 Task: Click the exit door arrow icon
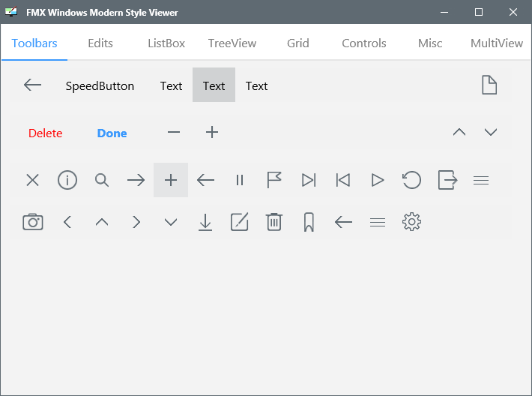pos(447,180)
